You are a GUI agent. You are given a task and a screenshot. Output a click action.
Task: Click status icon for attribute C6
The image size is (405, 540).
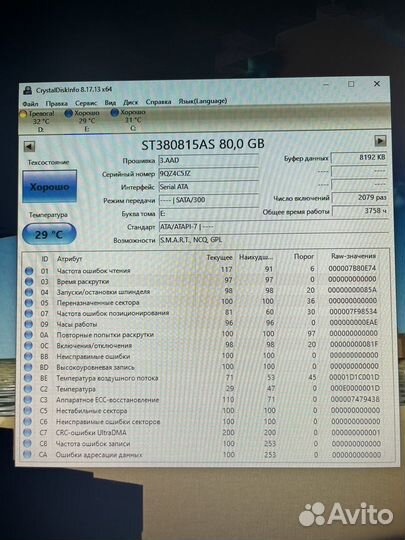[28, 422]
